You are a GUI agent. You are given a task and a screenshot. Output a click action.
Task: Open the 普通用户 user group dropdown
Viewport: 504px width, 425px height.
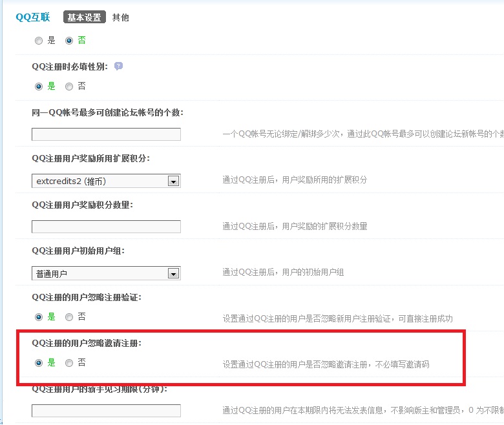pyautogui.click(x=106, y=273)
